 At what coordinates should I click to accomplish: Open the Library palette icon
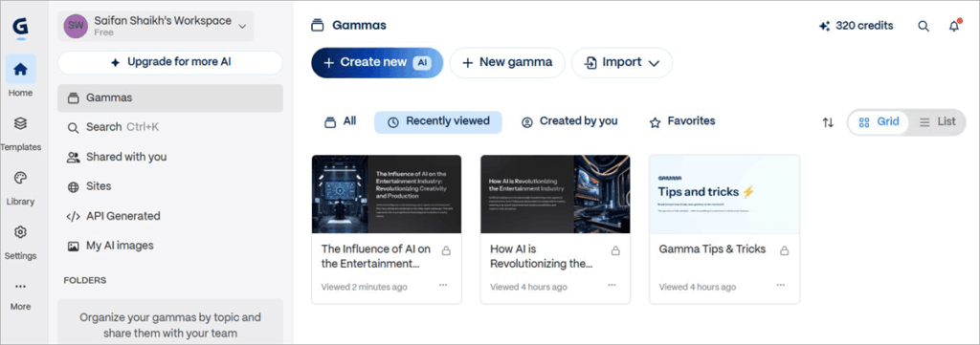pos(21,179)
